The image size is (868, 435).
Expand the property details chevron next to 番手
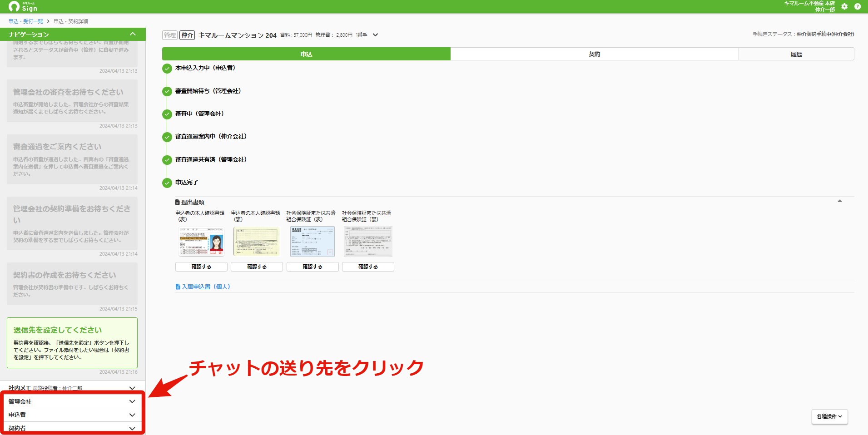(x=375, y=35)
